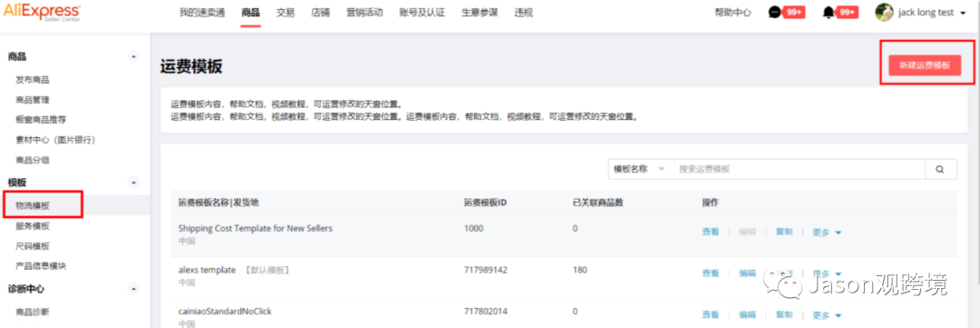Open the 生意参谋 top menu
980x328 pixels.
[x=479, y=13]
